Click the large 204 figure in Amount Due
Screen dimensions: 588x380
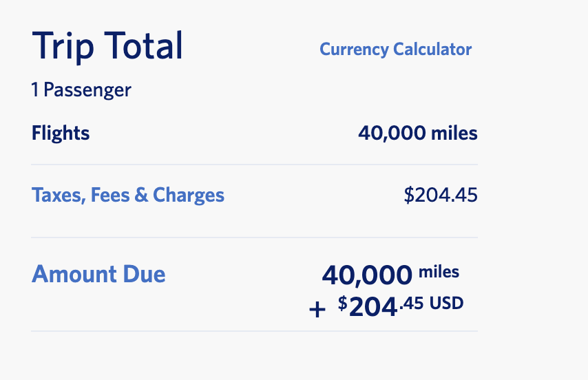[372, 307]
